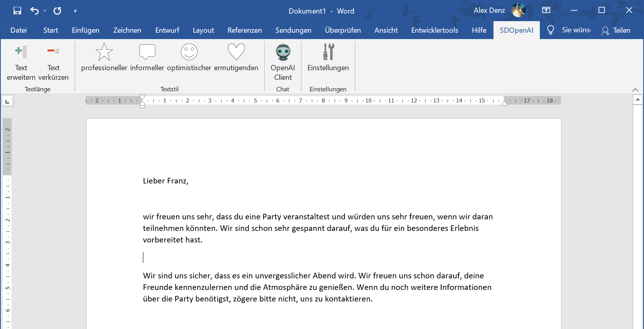Open the Quick Access Toolbar customize dropdown
The width and height of the screenshot is (644, 329).
[75, 11]
